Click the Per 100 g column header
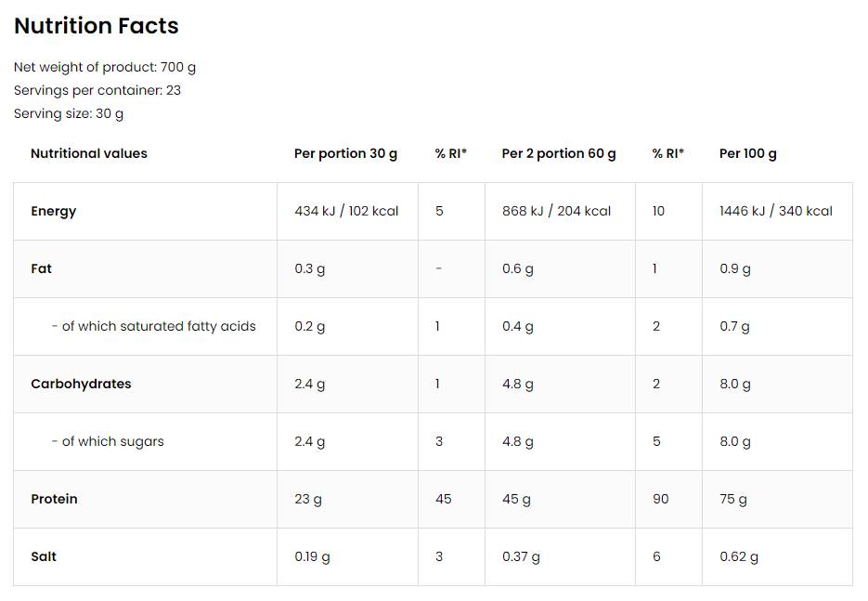Image resolution: width=868 pixels, height=601 pixels. [748, 153]
